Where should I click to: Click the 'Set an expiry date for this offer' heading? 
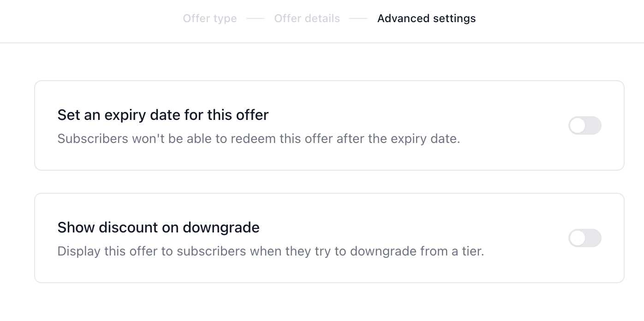[x=163, y=115]
